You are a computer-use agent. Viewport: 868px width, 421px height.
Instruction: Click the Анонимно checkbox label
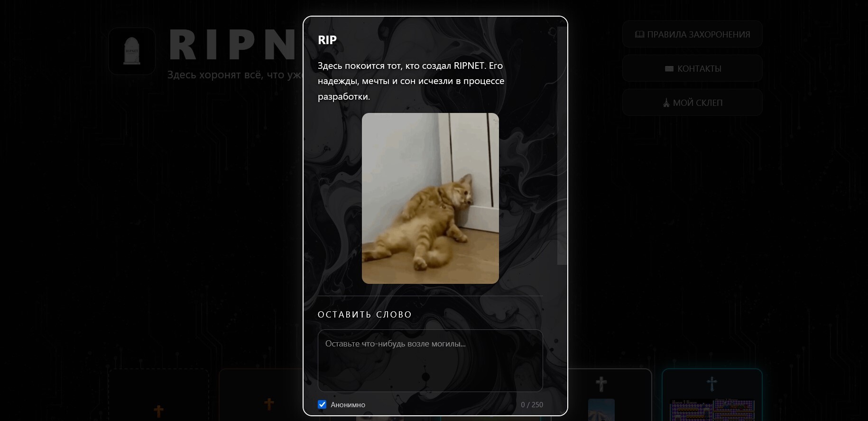point(348,405)
